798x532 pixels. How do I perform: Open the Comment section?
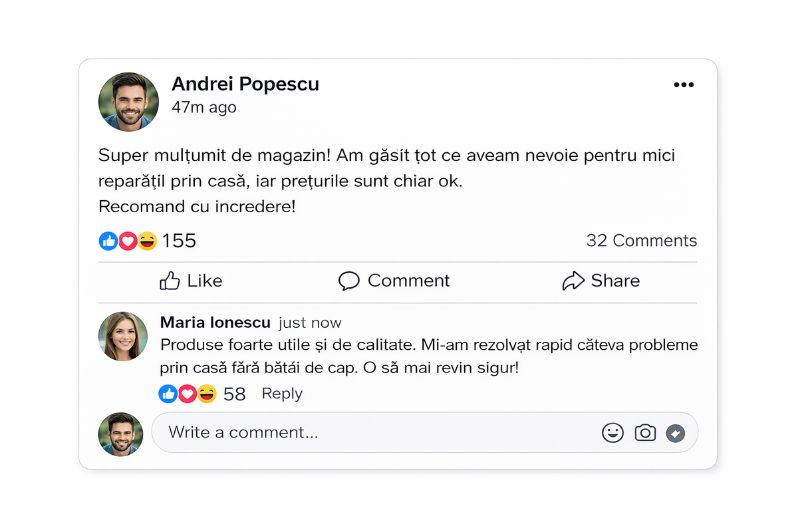point(393,281)
